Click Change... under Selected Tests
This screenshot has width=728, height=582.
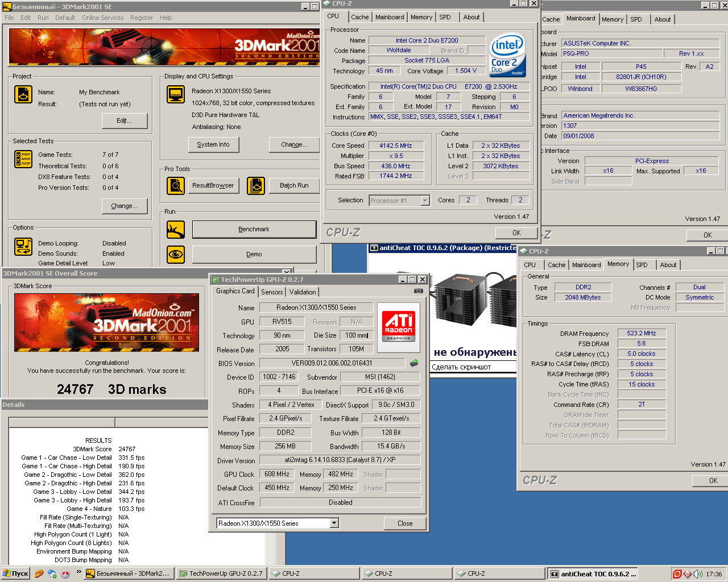tap(125, 206)
